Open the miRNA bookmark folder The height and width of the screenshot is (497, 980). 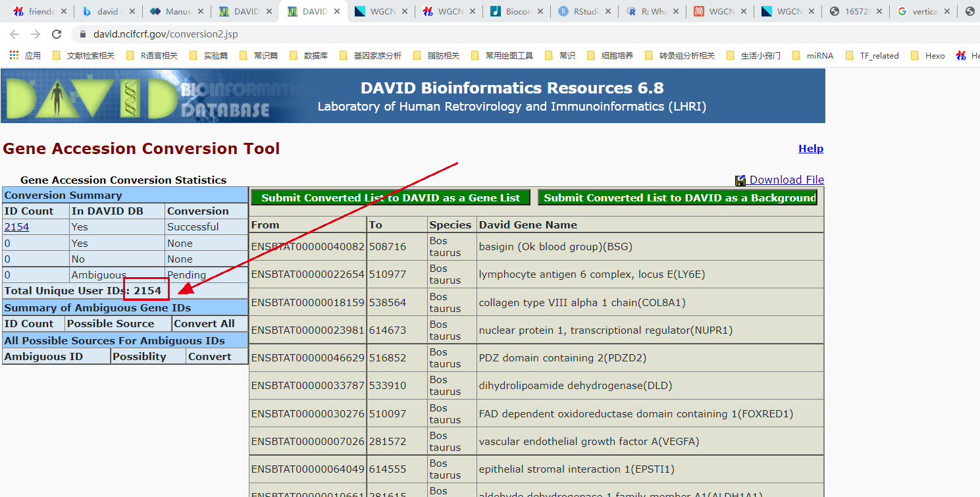click(x=813, y=56)
